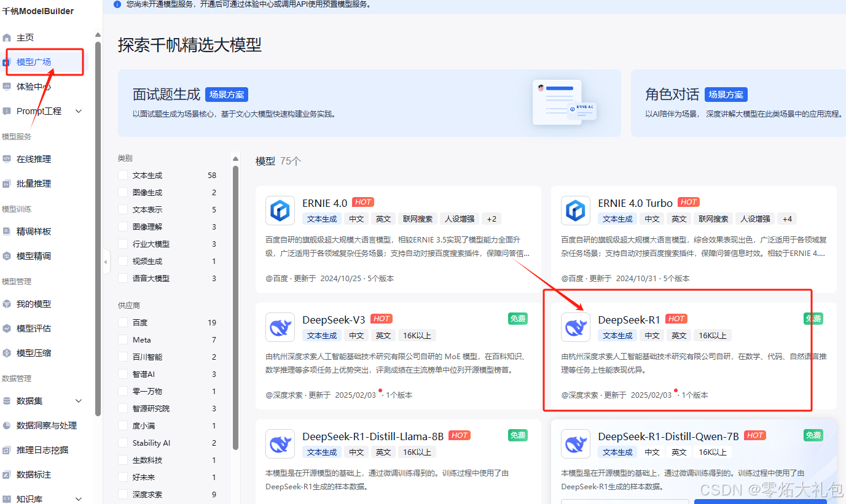
Task: Click the home icon beside 主页
Action: [7, 37]
